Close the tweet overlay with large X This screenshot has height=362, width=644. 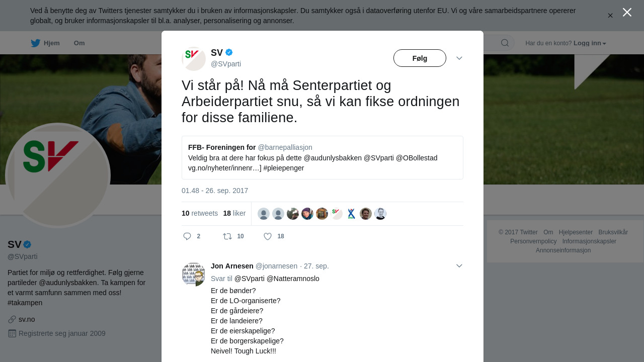click(x=627, y=13)
